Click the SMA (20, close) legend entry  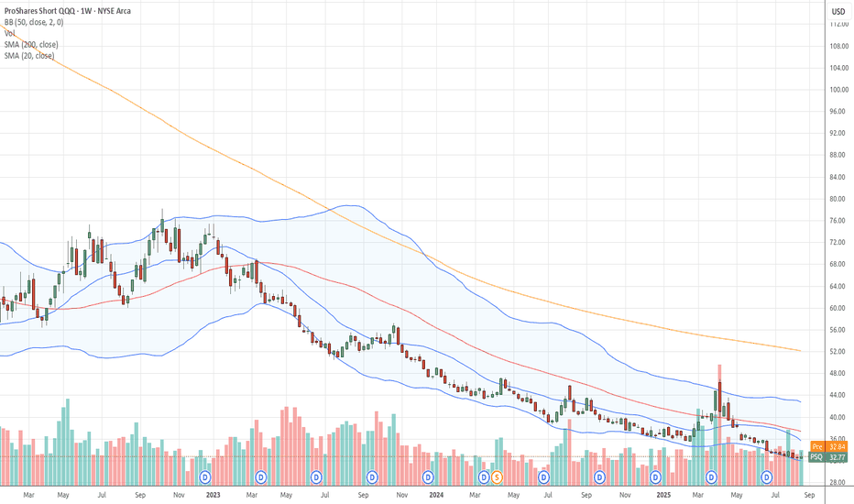pyautogui.click(x=29, y=56)
